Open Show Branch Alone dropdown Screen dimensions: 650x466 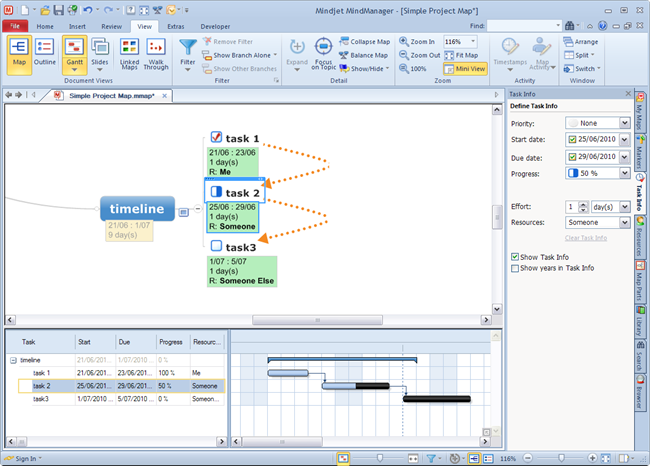click(275, 55)
